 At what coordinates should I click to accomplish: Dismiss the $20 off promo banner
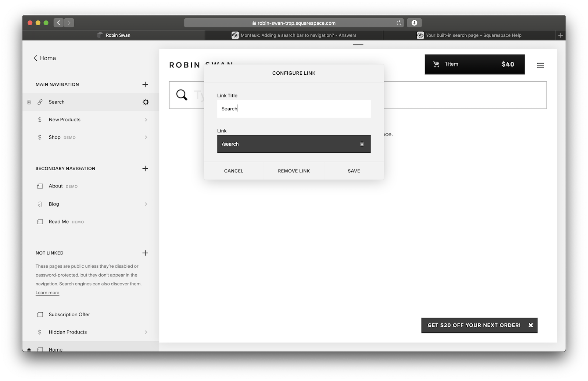530,325
